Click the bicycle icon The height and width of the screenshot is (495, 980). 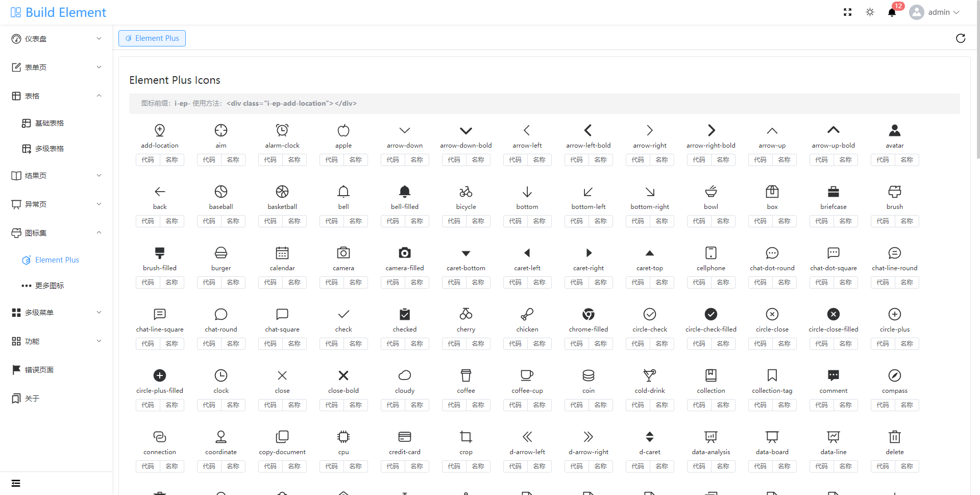coord(466,192)
